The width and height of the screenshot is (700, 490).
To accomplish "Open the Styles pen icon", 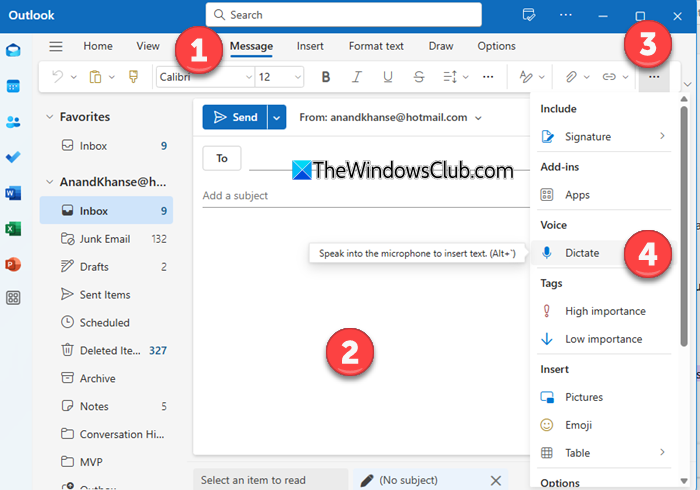I will (526, 77).
